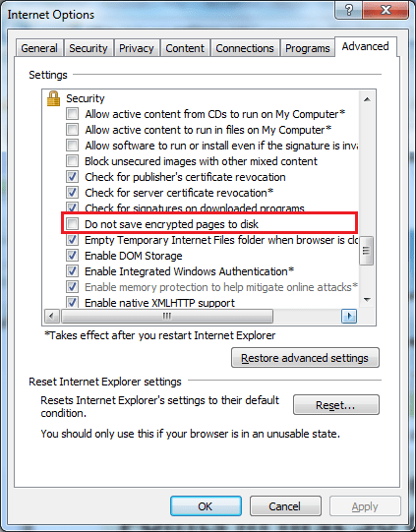Screen dimensions: 416x532
Task: Click the vertical scrollbar down arrow
Action: pyautogui.click(x=367, y=300)
